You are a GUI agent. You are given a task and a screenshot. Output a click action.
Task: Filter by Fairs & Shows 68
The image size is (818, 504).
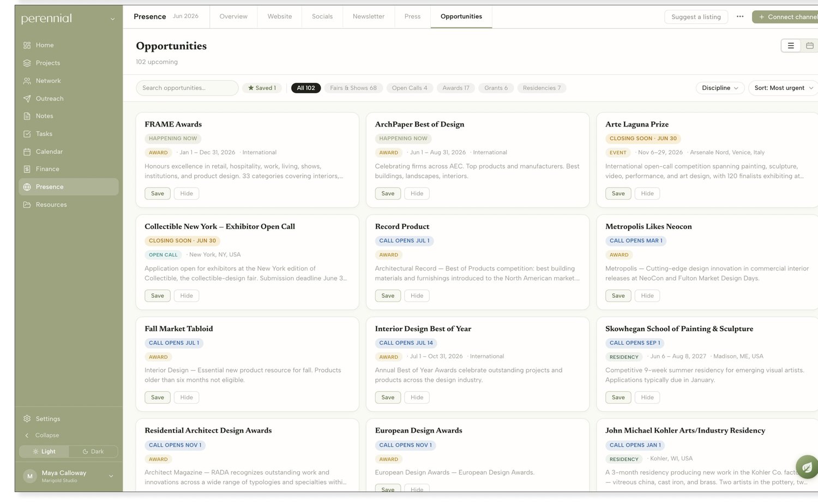(353, 88)
